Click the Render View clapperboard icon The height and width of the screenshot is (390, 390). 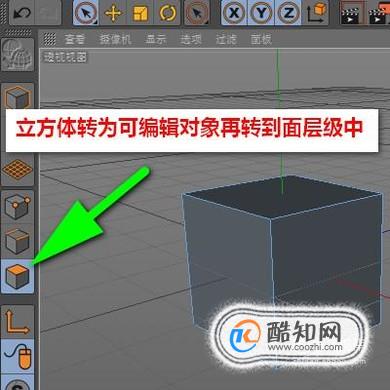(x=350, y=13)
